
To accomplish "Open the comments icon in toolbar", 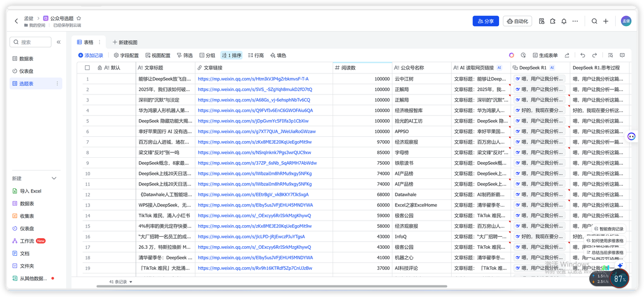I will click(x=622, y=55).
